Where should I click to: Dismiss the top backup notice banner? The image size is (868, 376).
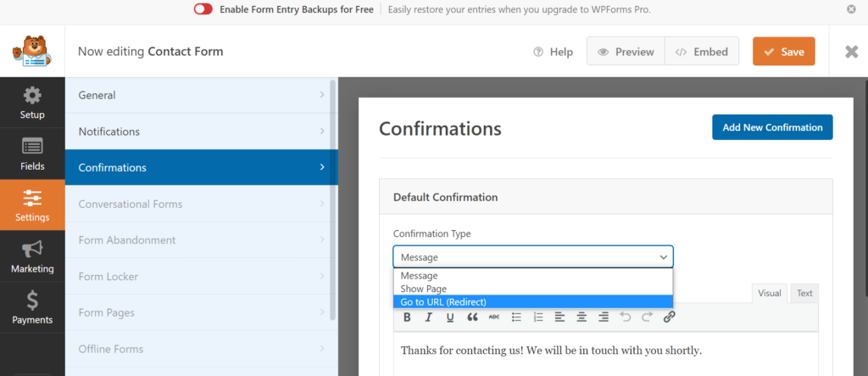point(851,9)
